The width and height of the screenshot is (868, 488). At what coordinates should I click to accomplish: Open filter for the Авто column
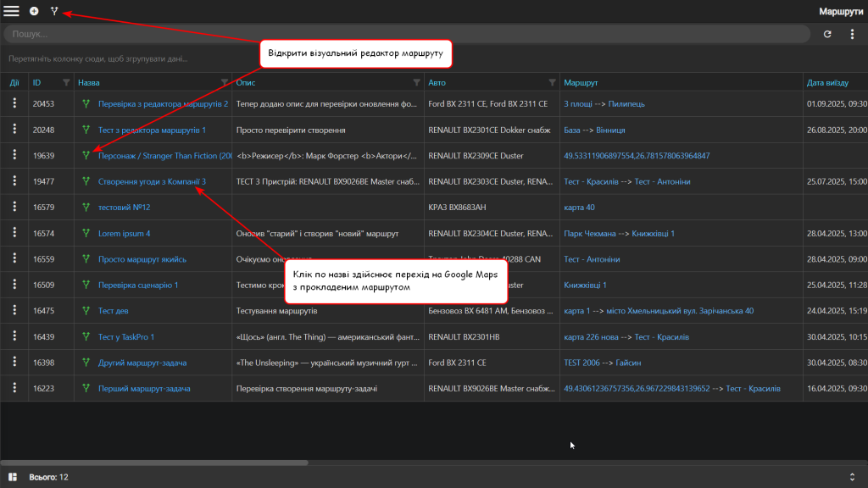point(552,82)
